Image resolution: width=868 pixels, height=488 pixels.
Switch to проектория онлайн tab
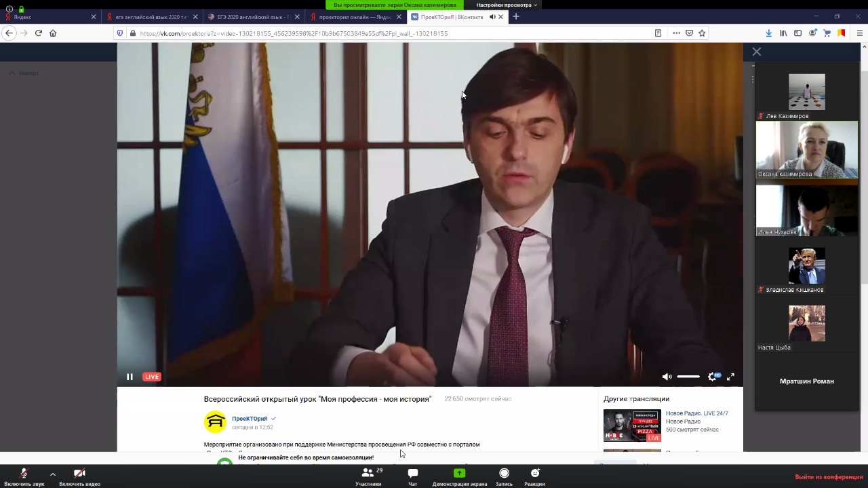(x=351, y=17)
